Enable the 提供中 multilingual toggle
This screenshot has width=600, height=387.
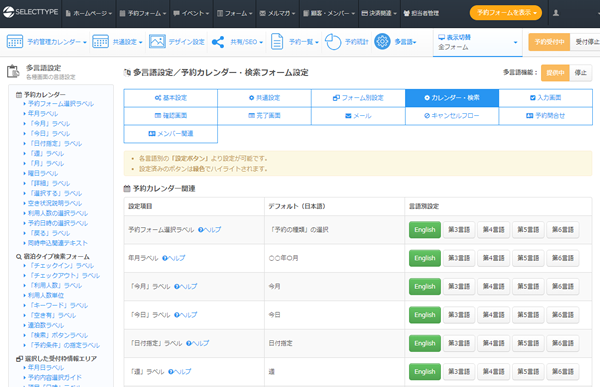(x=555, y=72)
